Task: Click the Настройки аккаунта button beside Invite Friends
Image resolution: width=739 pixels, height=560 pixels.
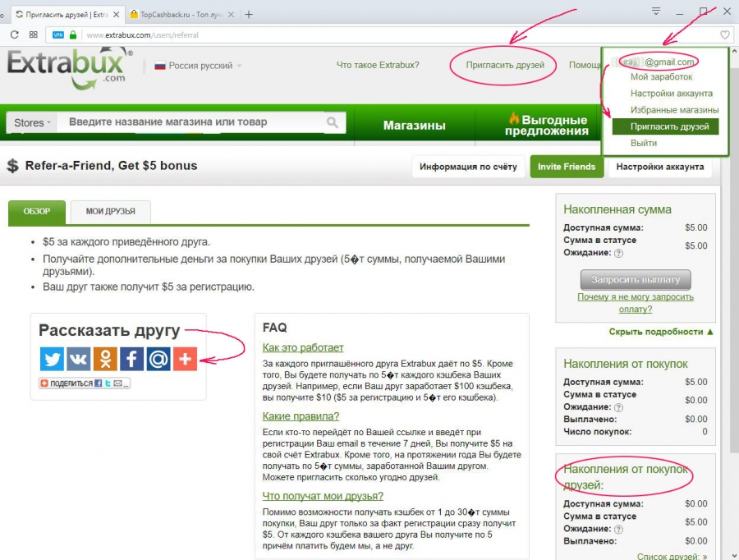Action: [x=660, y=167]
